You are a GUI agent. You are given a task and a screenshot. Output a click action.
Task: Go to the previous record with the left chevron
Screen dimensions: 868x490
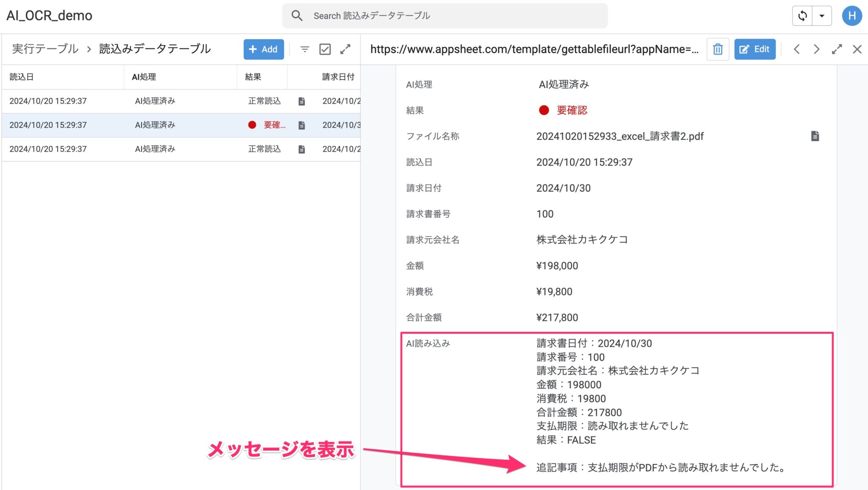[797, 49]
